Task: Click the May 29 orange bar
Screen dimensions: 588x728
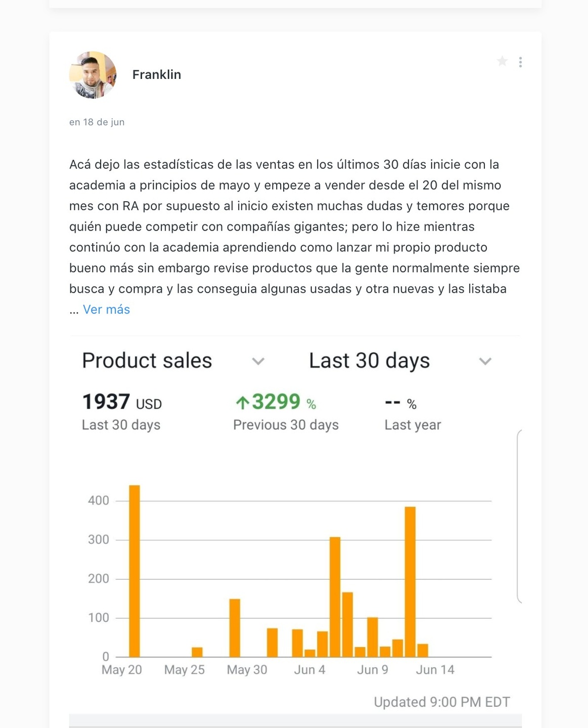Action: 235,628
